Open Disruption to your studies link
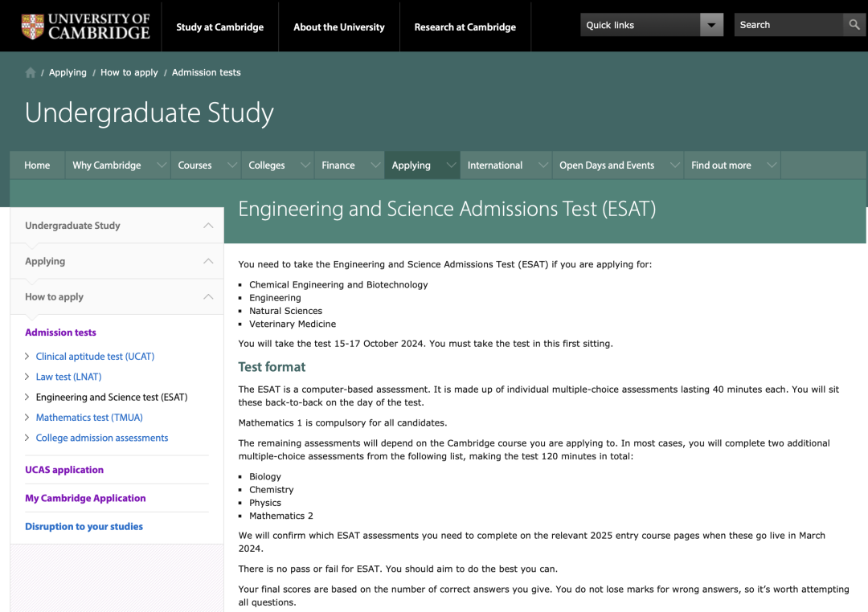The width and height of the screenshot is (868, 612). [84, 526]
